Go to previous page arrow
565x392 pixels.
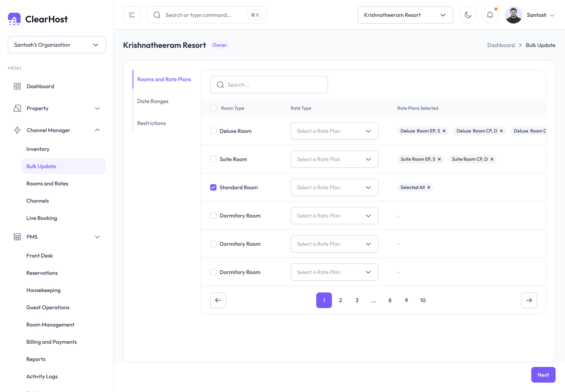pyautogui.click(x=218, y=300)
